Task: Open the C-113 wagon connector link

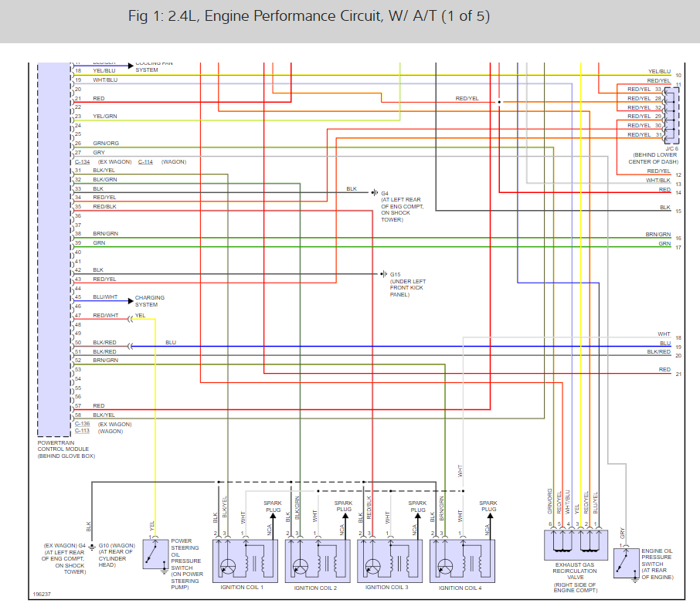Action: point(82,431)
